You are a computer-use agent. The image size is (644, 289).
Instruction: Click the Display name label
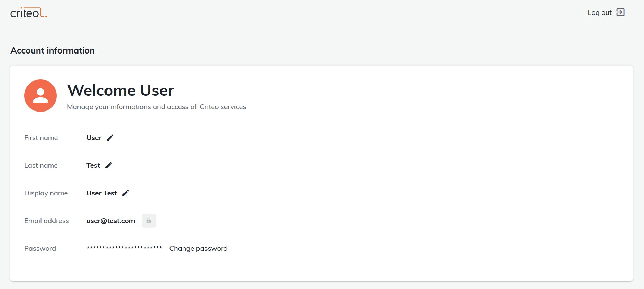coord(46,193)
